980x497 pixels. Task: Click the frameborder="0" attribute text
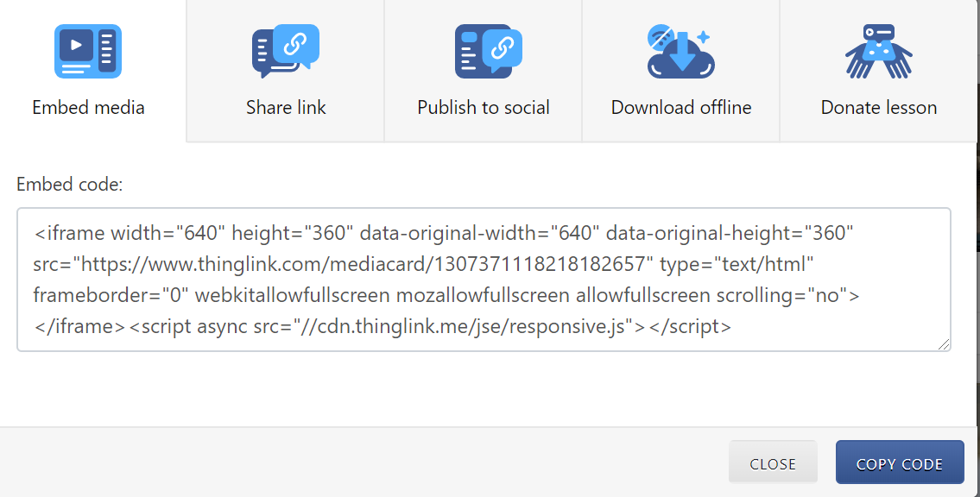[x=110, y=296]
